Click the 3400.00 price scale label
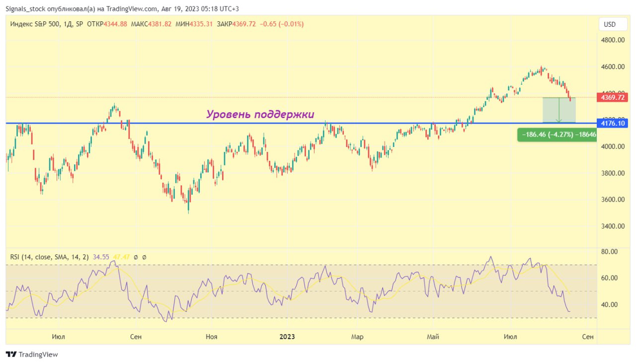This screenshot has width=636, height=364. click(613, 226)
